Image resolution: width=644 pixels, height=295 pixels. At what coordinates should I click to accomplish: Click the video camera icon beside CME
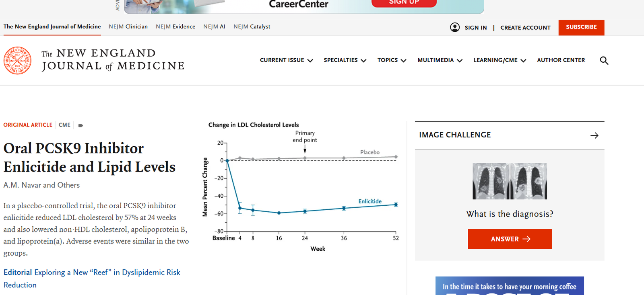point(80,125)
